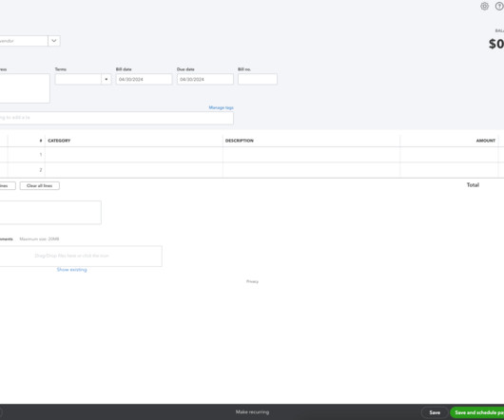
Task: Focus the tags input box
Action: (x=116, y=118)
